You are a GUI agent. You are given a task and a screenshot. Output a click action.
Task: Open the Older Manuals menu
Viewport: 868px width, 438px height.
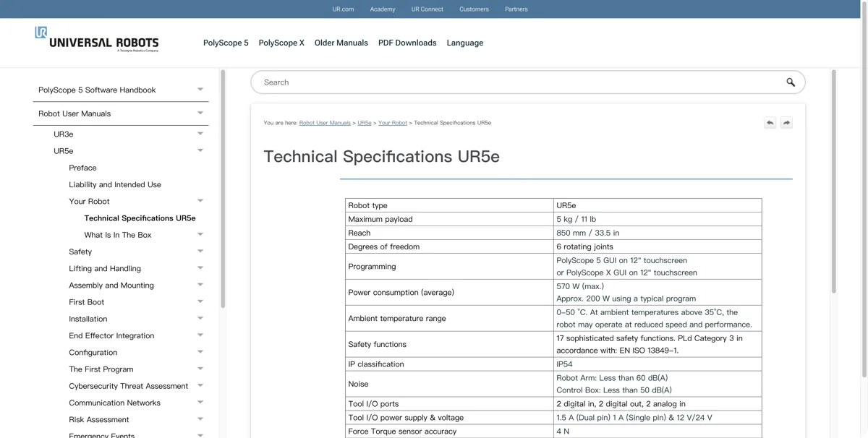(341, 43)
